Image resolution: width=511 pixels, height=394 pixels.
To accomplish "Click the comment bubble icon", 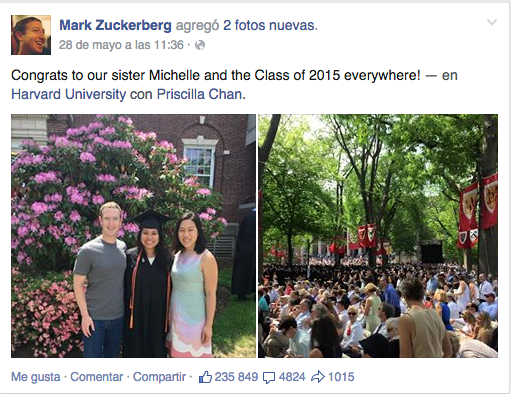I will 269,378.
